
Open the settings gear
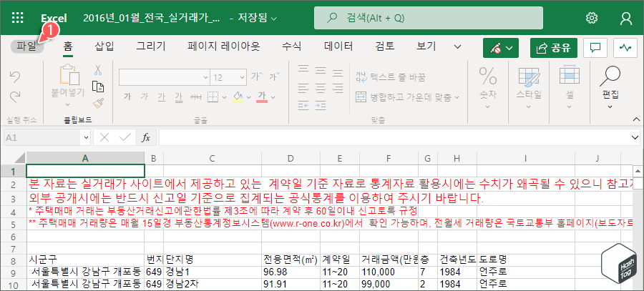[592, 18]
